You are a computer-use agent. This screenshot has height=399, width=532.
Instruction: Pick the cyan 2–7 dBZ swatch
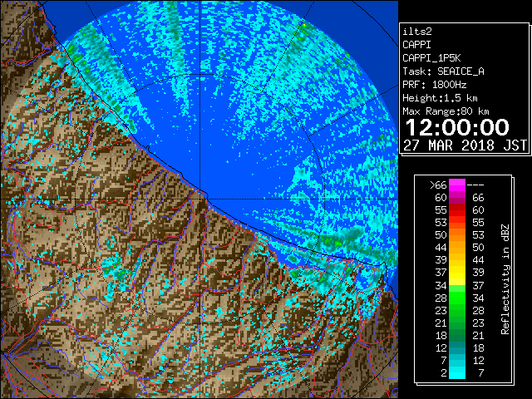click(x=457, y=372)
